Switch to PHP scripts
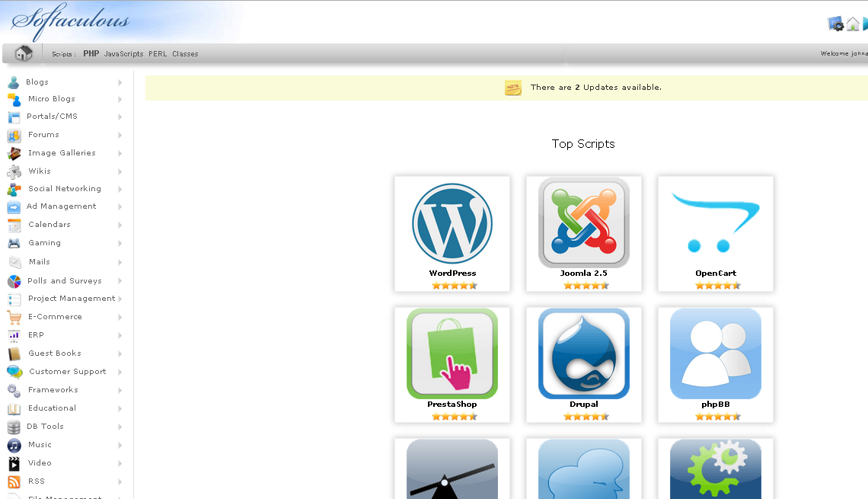 [x=91, y=54]
